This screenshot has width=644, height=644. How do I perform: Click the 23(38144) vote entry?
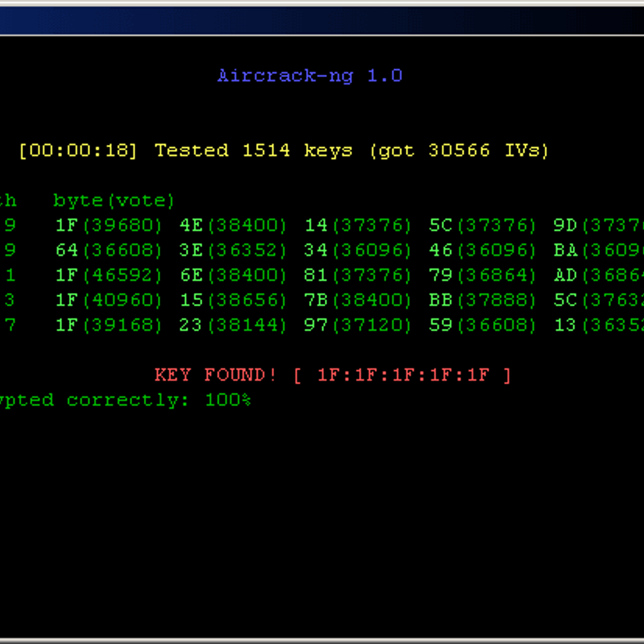pos(233,325)
